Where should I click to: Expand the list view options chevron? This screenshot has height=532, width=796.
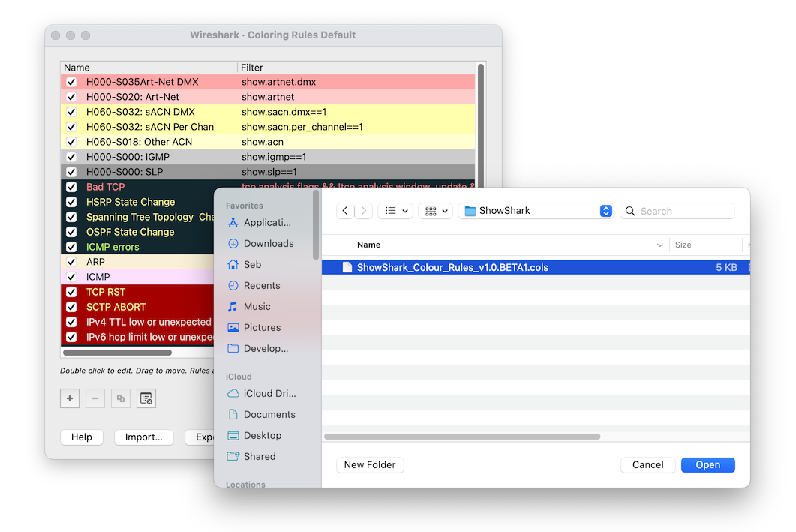click(x=405, y=210)
